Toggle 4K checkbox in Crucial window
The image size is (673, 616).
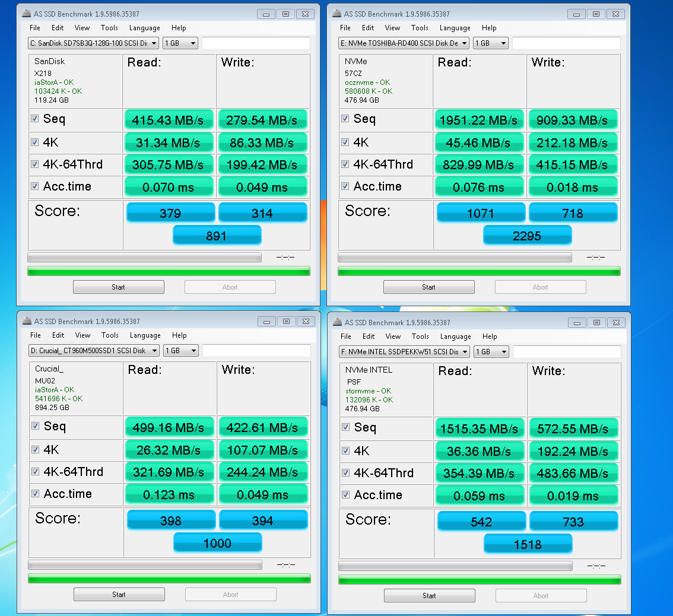tap(35, 449)
